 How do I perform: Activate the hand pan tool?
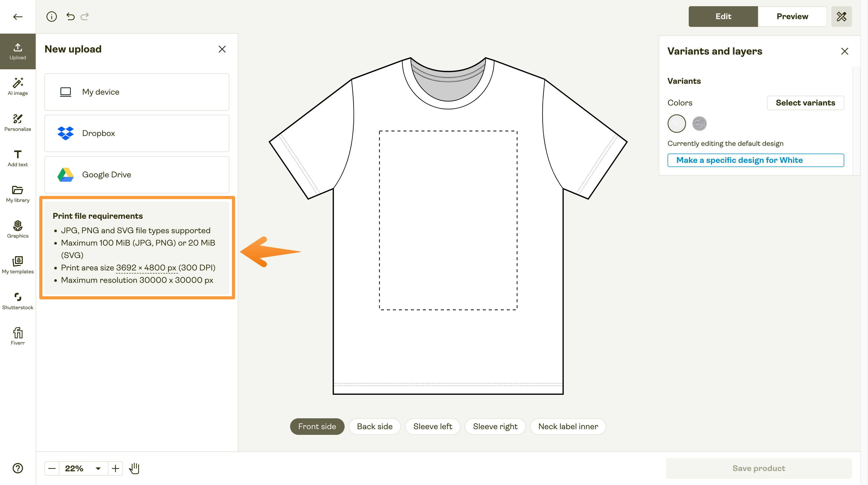134,468
